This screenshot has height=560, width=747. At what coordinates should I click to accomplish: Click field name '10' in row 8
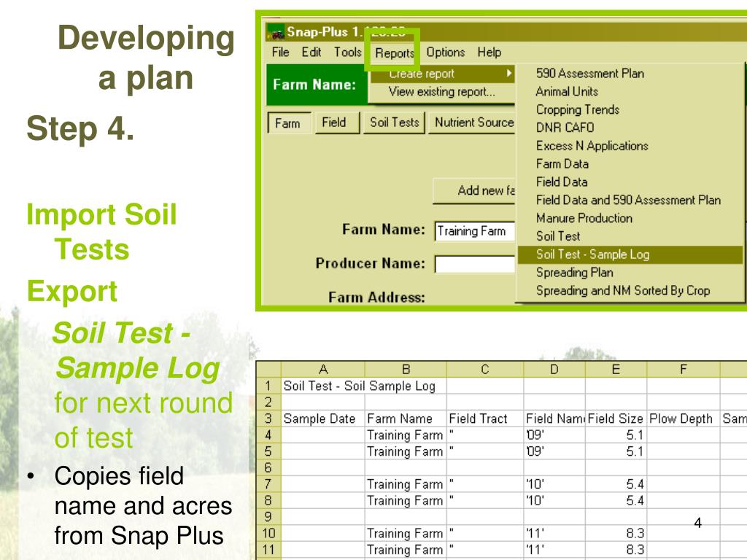[554, 500]
